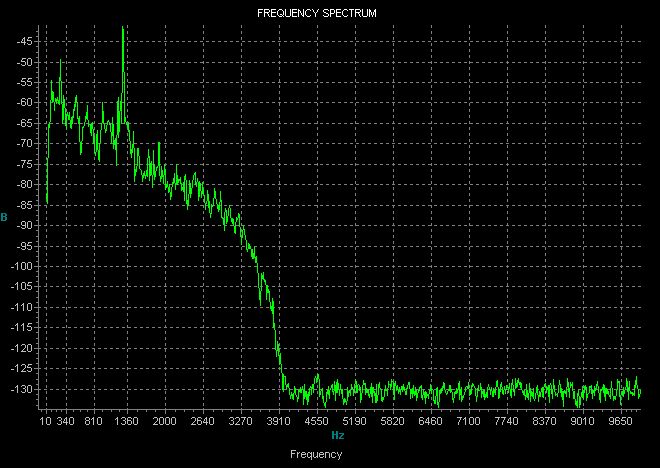Click the FREQUENCY SPECTRUM chart title
Viewport: 660px width, 468px height.
[317, 13]
